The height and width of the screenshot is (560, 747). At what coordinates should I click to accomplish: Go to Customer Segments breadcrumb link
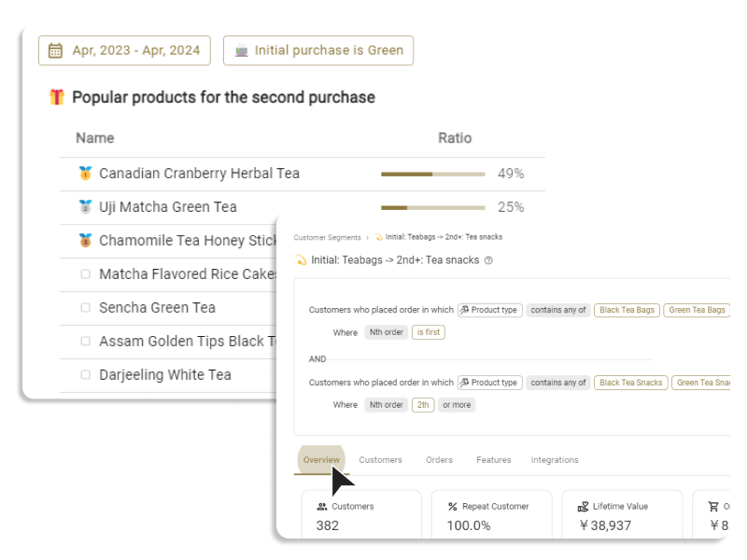(327, 238)
